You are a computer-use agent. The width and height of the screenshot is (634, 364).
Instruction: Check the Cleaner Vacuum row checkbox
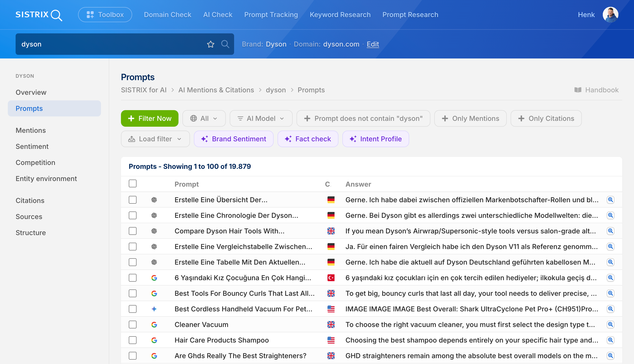click(133, 325)
